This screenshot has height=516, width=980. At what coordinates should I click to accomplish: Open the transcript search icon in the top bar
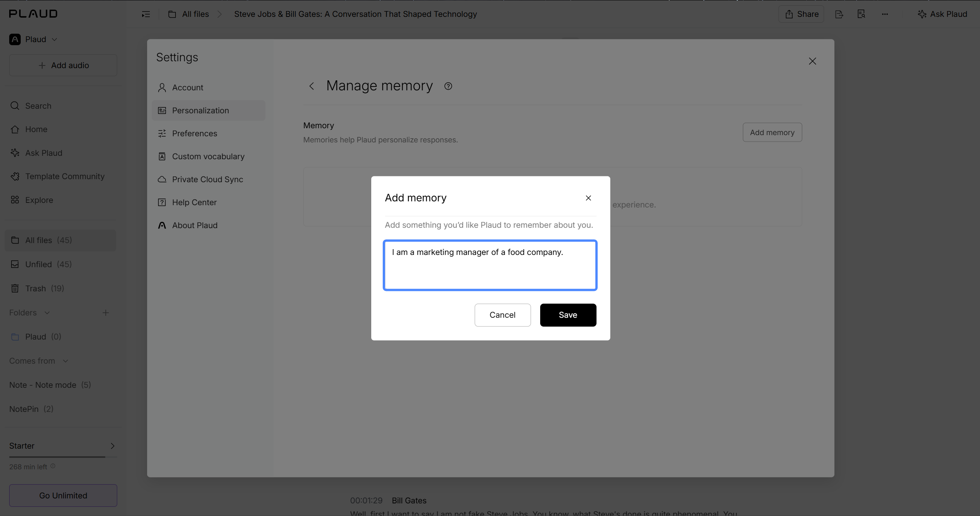click(x=861, y=14)
